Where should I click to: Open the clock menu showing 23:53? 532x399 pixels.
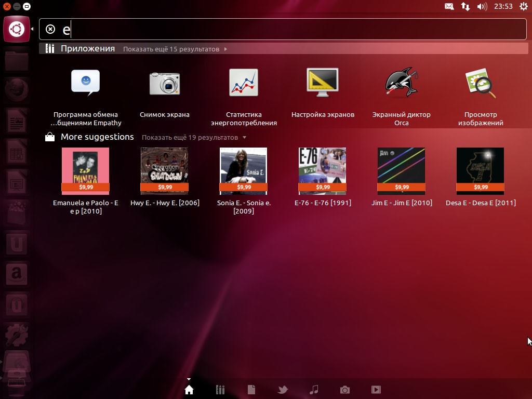(x=503, y=6)
